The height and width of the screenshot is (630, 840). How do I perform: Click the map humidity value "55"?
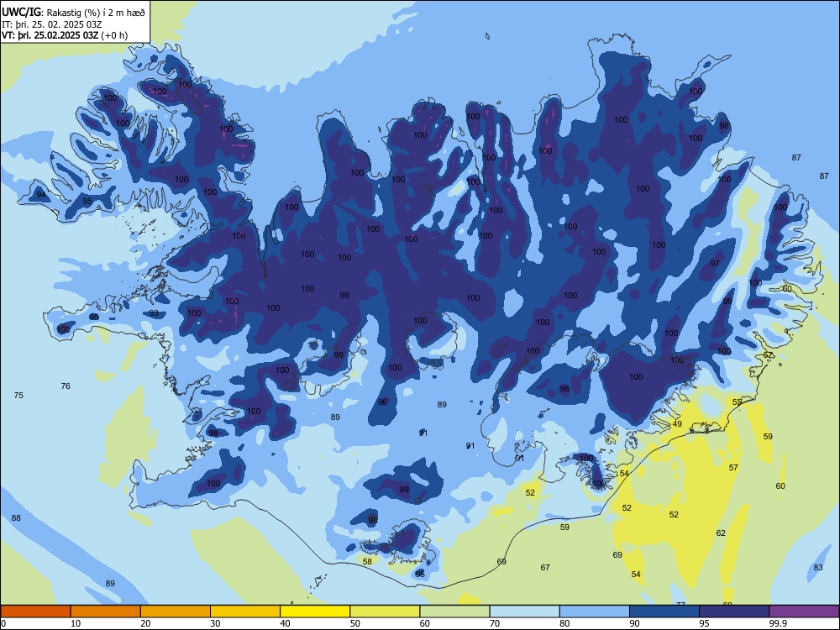tap(737, 402)
